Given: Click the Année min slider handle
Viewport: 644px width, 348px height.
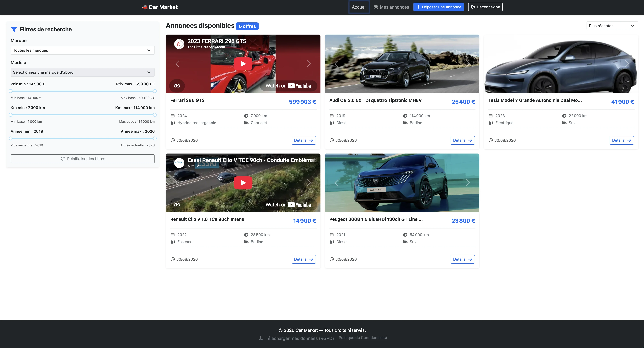Looking at the screenshot, I should (x=10, y=138).
